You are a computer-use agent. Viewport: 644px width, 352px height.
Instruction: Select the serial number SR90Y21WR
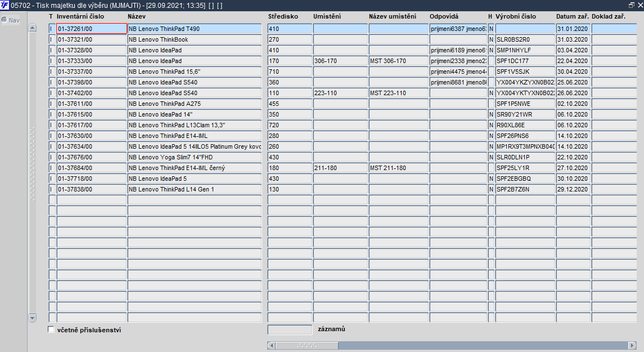(525, 114)
